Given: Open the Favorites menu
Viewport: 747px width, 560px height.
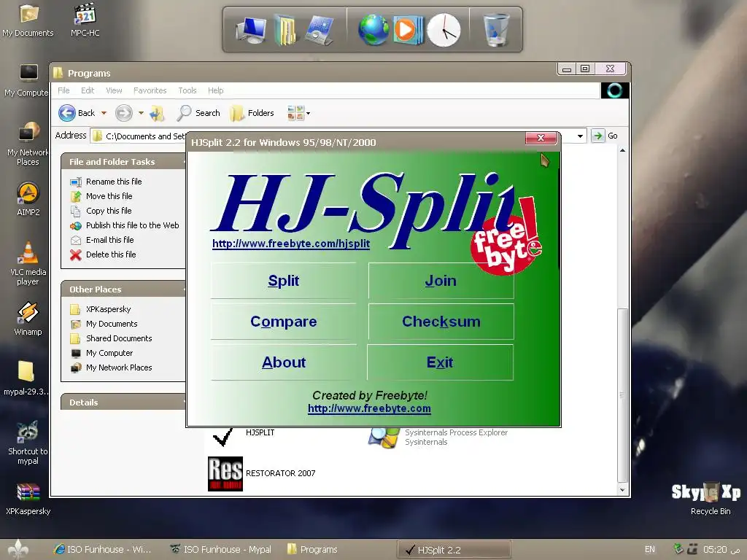Looking at the screenshot, I should 150,90.
